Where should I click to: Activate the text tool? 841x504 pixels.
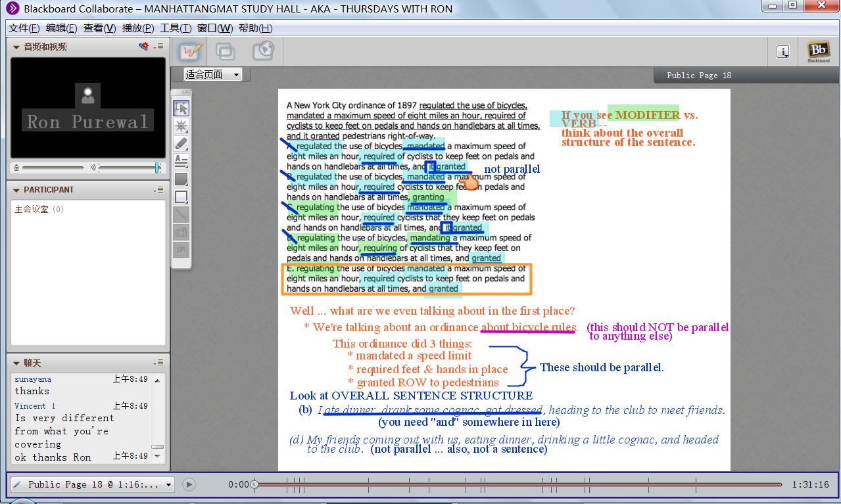(x=181, y=161)
